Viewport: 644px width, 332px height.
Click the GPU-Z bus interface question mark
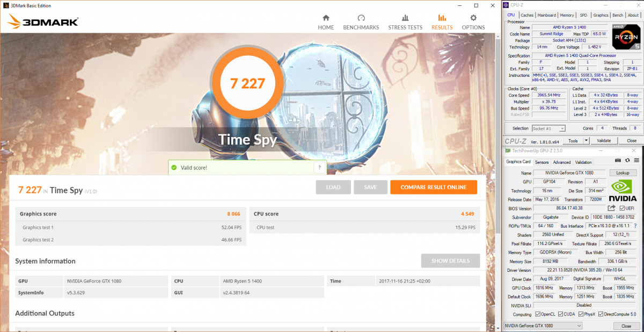(x=635, y=226)
